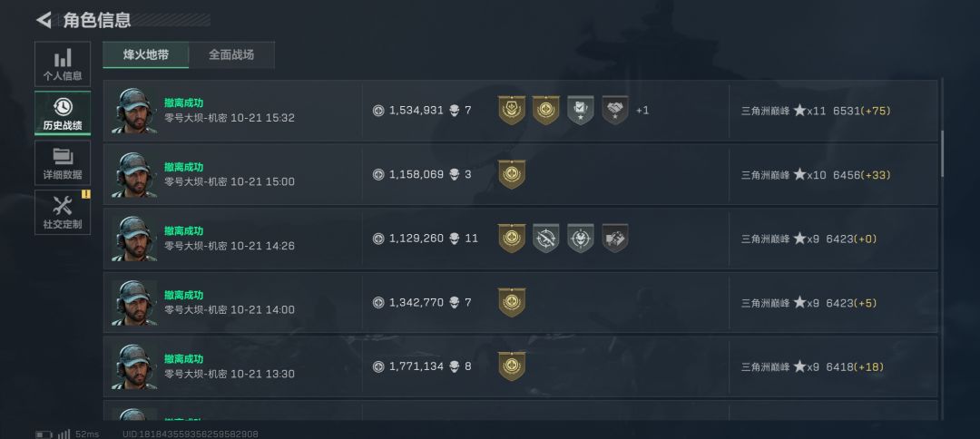Open the 详细数据 sidebar section
The height and width of the screenshot is (439, 980).
[x=63, y=162]
